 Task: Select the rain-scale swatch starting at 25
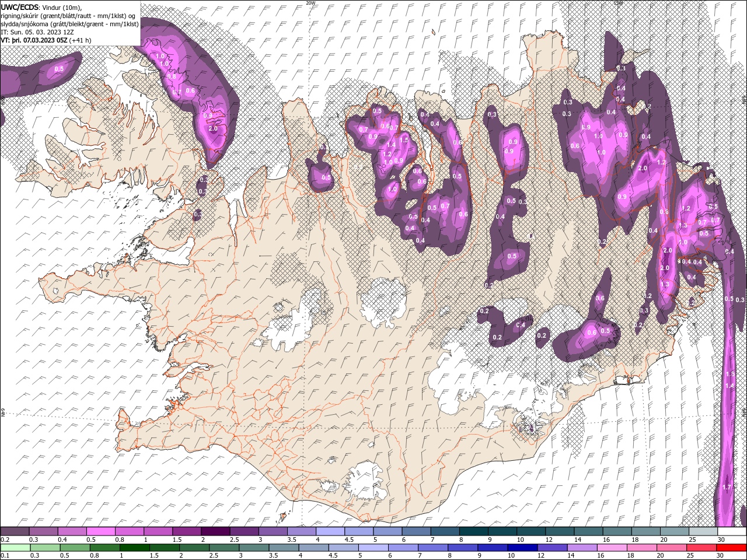[x=701, y=548]
